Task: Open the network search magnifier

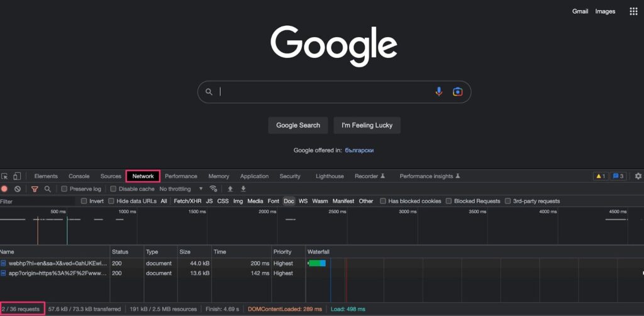Action: [x=48, y=189]
